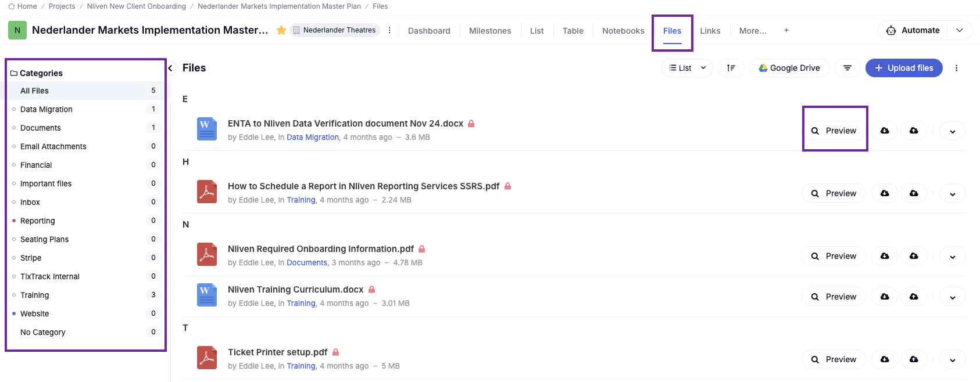Expand options chevron for ENTA Data Verification row
This screenshot has width=980, height=382.
(953, 131)
